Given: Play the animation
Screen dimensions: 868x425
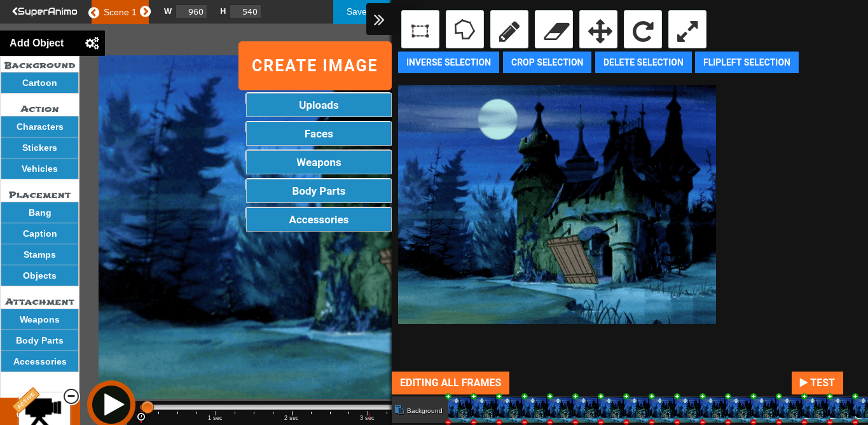Looking at the screenshot, I should coord(111,404).
